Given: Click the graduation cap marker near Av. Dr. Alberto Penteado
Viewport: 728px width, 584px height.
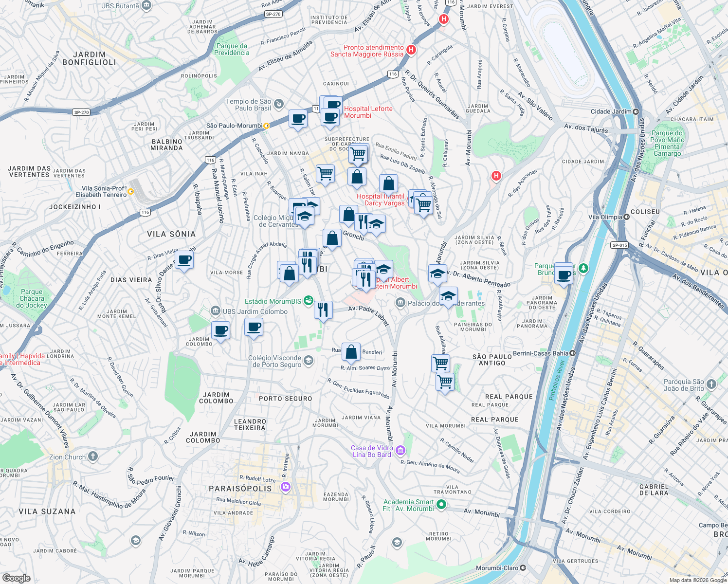Looking at the screenshot, I should coord(437,273).
